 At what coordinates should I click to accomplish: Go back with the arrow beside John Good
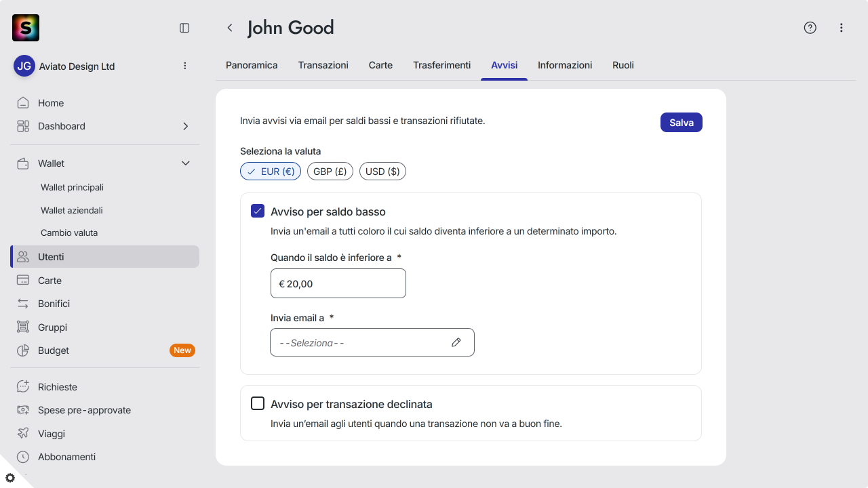coord(230,28)
